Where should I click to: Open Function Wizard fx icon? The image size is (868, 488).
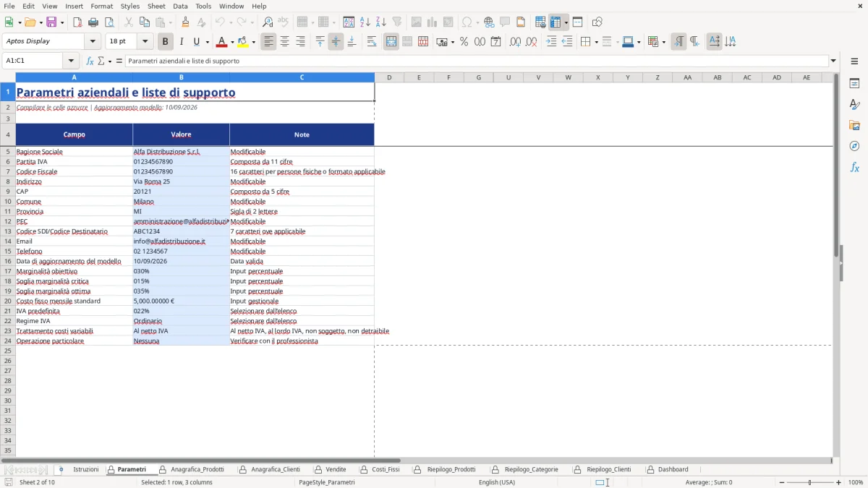[x=90, y=61]
